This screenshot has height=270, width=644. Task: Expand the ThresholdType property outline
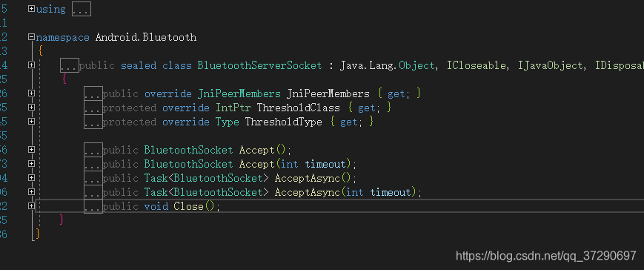click(x=32, y=121)
